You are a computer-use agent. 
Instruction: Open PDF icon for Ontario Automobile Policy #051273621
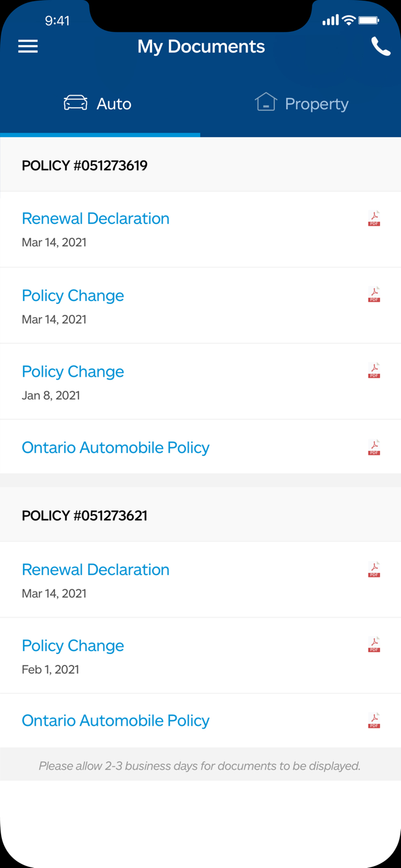[374, 720]
